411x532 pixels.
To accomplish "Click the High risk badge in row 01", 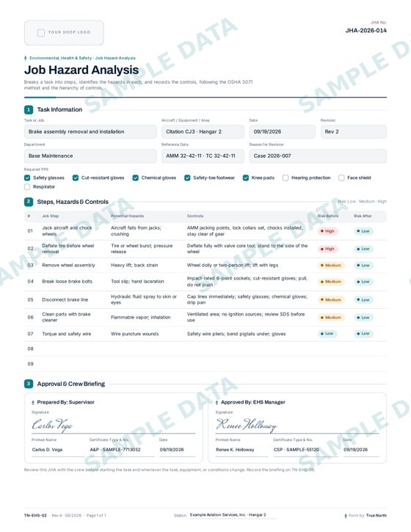I will tap(327, 231).
